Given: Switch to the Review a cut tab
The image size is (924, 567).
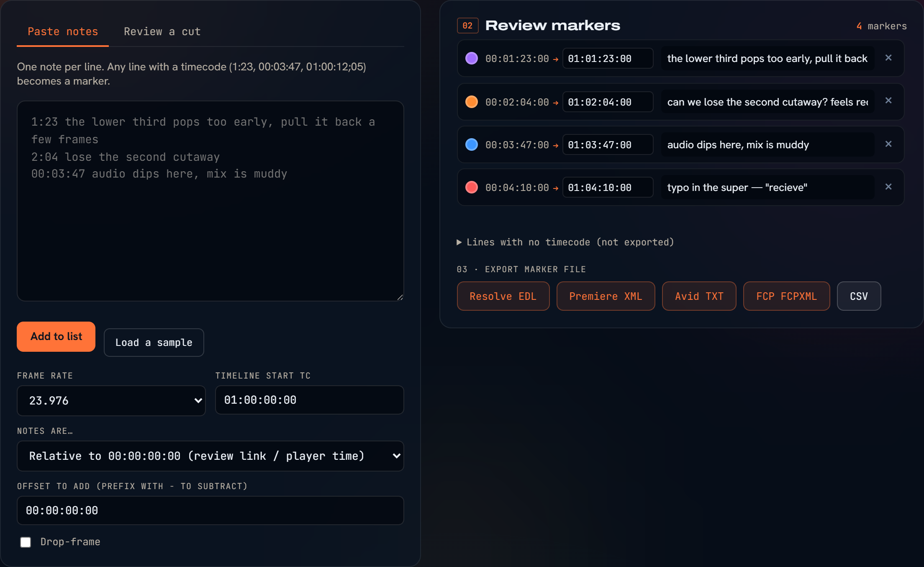Looking at the screenshot, I should pos(162,32).
